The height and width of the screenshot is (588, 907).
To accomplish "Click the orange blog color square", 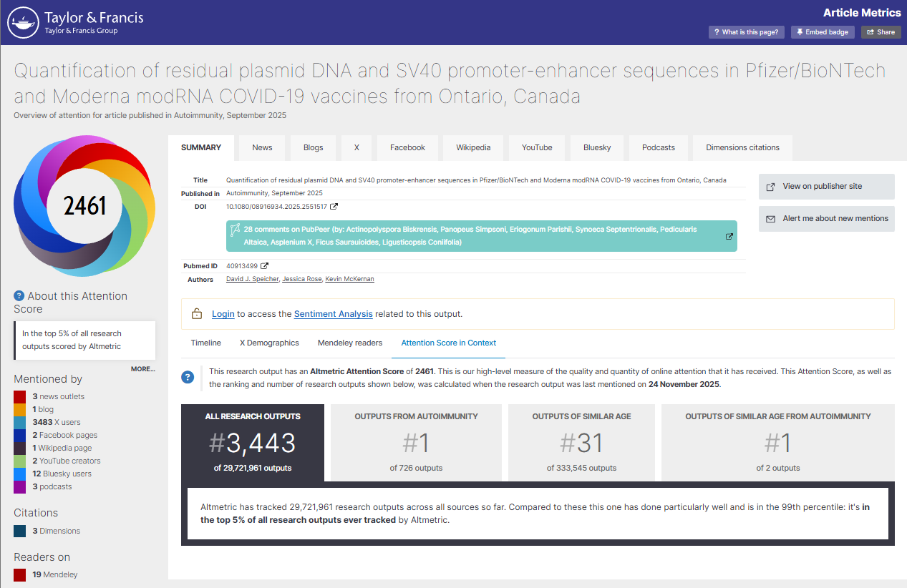I will click(20, 409).
